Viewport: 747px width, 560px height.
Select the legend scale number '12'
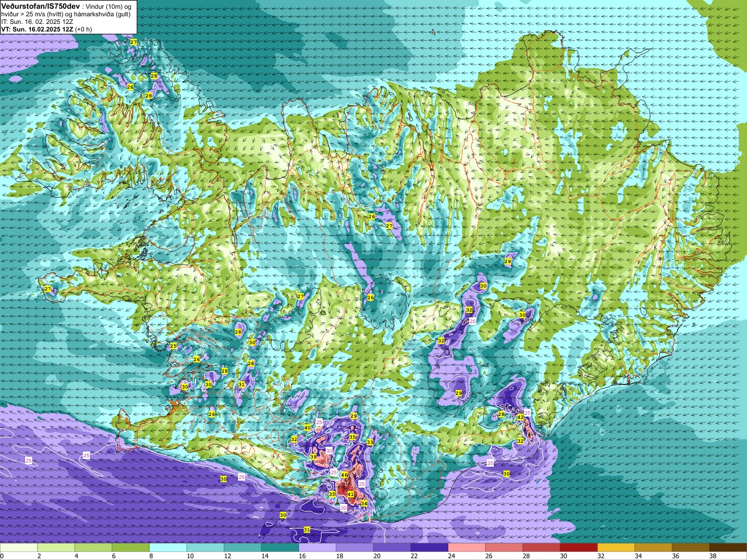click(228, 556)
